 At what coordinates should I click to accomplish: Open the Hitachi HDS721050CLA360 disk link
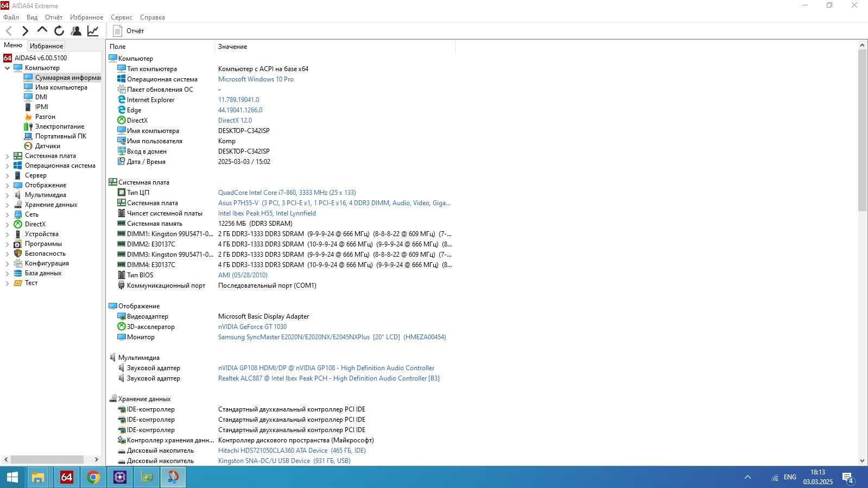(292, 451)
